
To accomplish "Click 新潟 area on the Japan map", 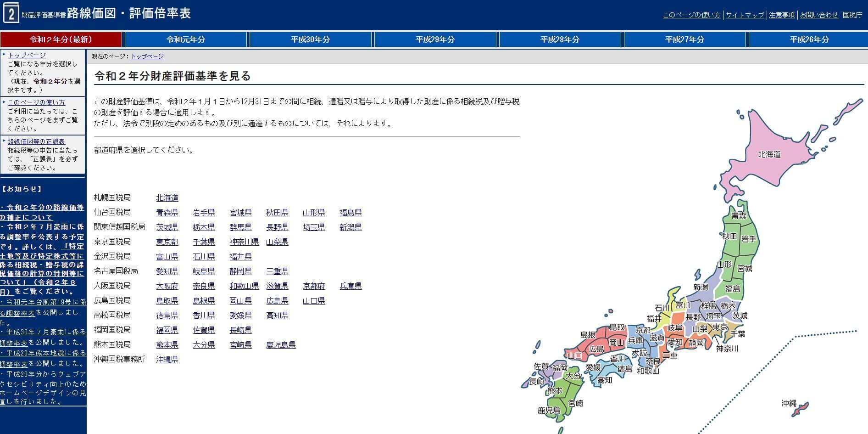I will coord(701,287).
